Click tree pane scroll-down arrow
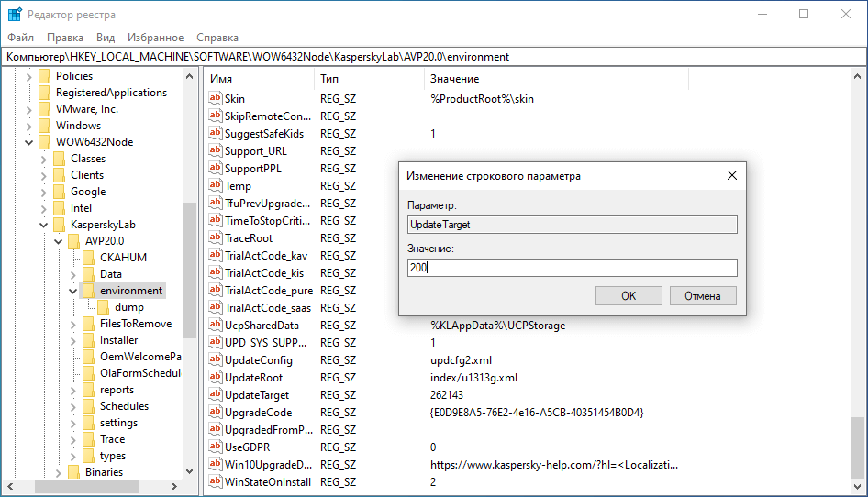 coord(189,471)
